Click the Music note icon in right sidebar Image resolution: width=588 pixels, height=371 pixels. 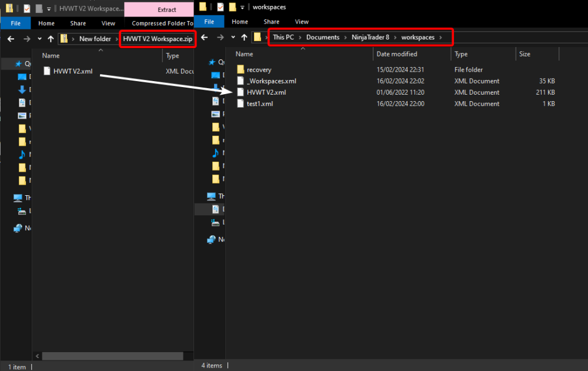click(x=216, y=153)
